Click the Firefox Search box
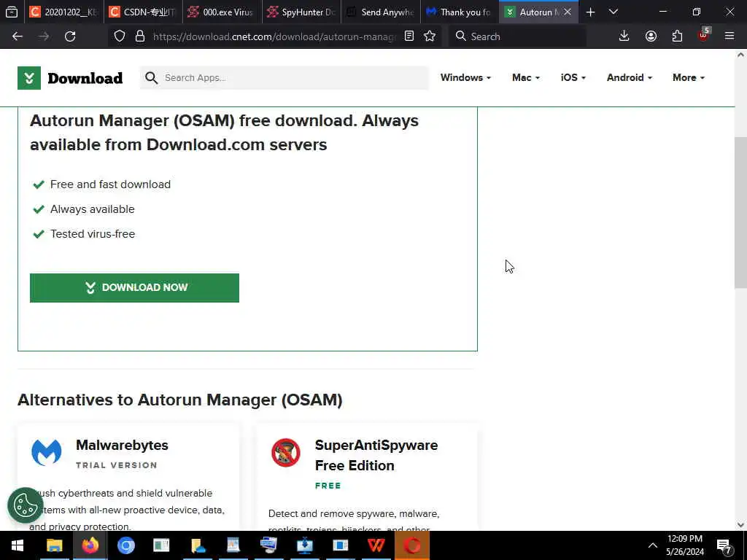This screenshot has width=747, height=560. tap(517, 36)
